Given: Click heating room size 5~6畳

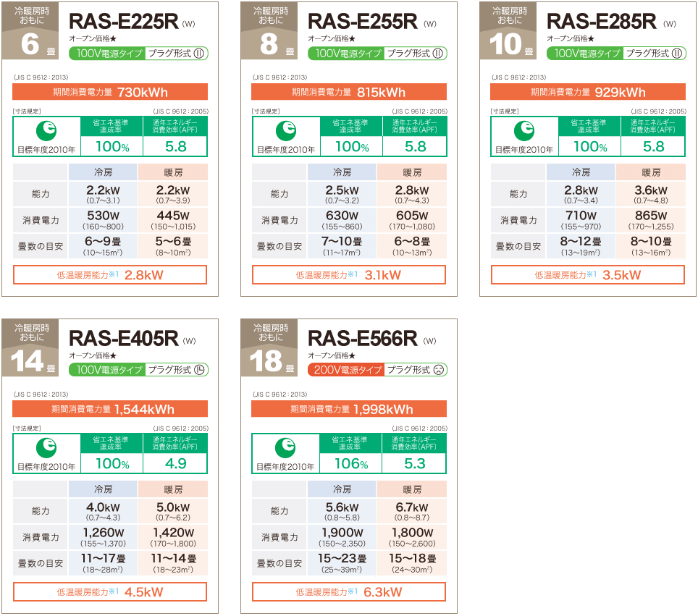Looking at the screenshot, I should [x=173, y=241].
